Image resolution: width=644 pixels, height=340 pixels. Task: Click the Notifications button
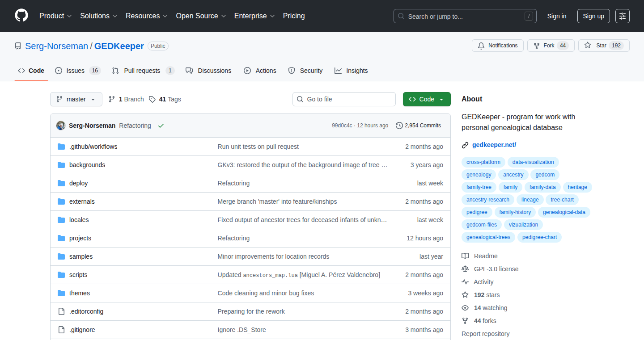click(x=498, y=46)
